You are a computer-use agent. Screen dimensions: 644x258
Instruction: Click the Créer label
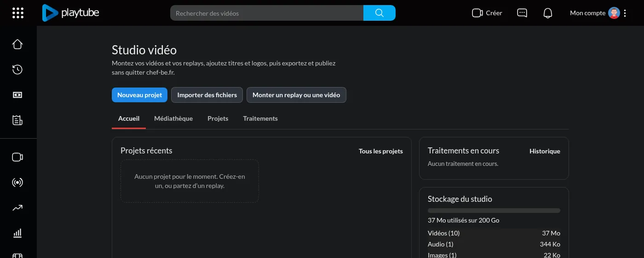pos(494,13)
